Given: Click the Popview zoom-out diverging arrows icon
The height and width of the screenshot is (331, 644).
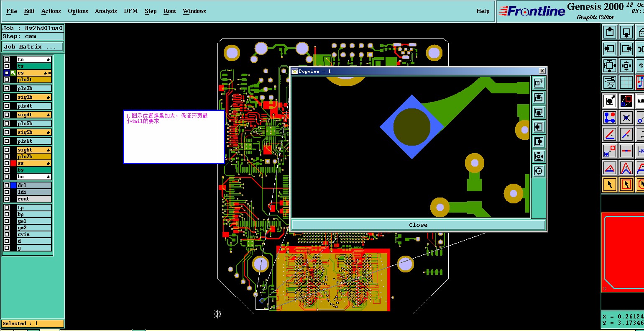Looking at the screenshot, I should [539, 171].
